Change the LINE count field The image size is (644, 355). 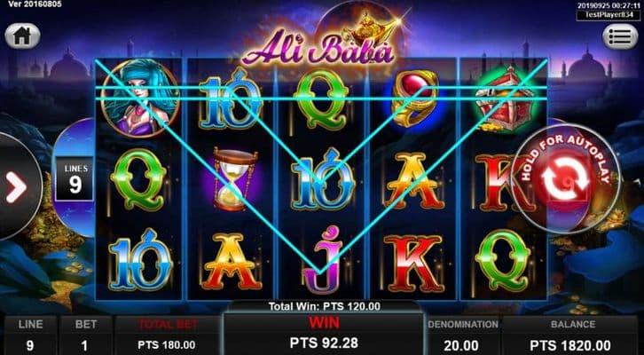[x=30, y=335]
